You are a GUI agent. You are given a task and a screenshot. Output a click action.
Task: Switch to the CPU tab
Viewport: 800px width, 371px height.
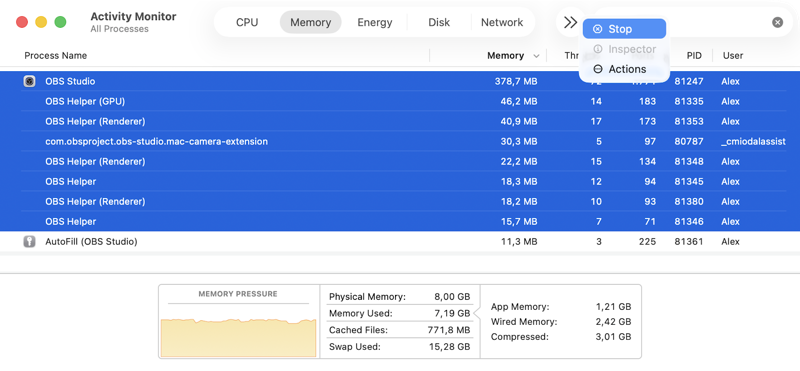pos(247,22)
